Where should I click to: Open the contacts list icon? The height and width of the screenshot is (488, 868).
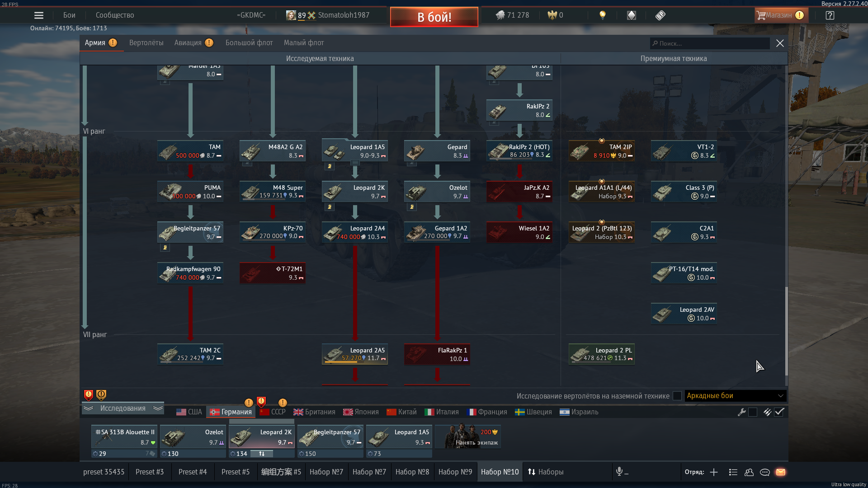click(x=733, y=472)
